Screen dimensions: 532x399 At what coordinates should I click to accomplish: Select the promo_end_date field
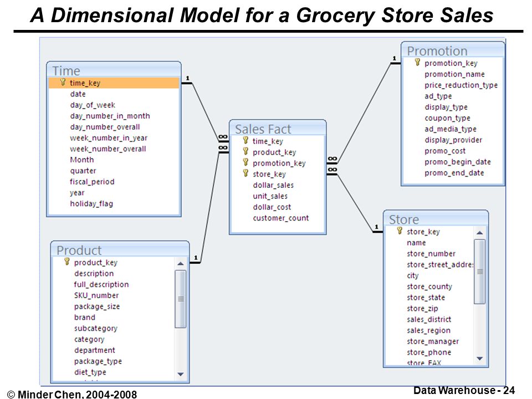click(x=454, y=173)
